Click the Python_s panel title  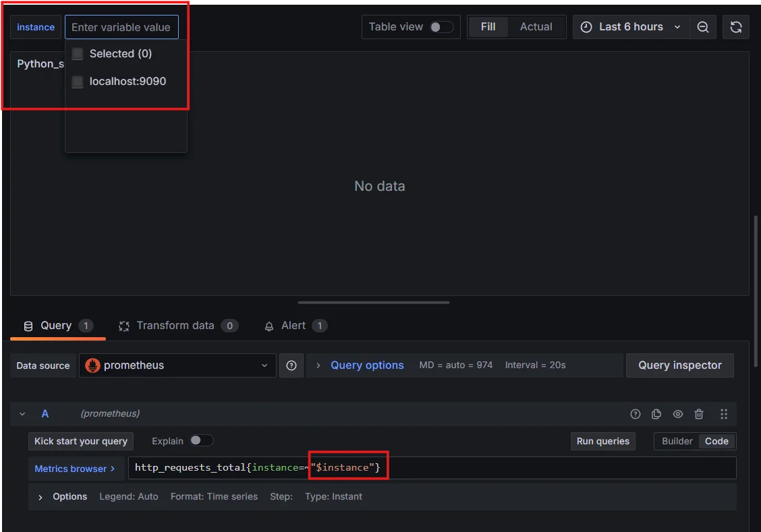(40, 64)
